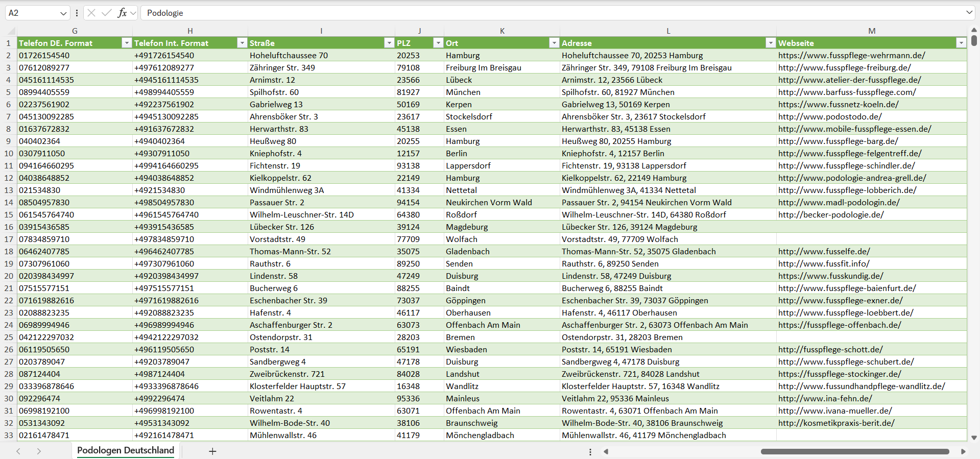This screenshot has height=459, width=980.
Task: Click the Enter checkmark icon in formula bar
Action: point(106,13)
